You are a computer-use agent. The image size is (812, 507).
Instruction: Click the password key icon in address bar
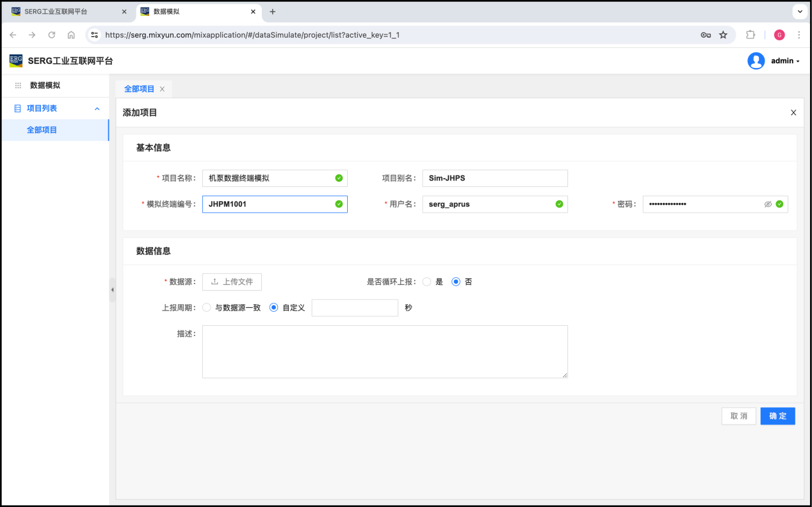tap(706, 35)
